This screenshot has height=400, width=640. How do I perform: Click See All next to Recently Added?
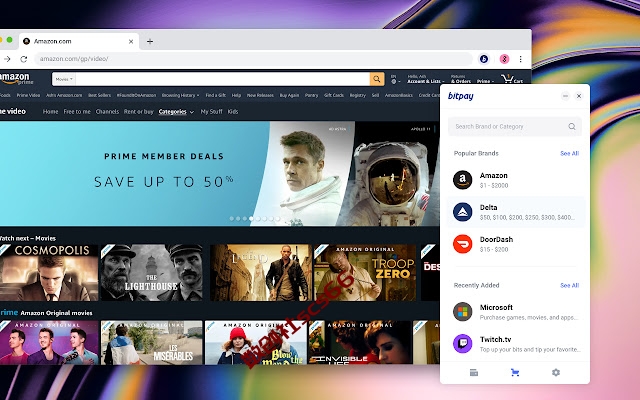click(569, 285)
